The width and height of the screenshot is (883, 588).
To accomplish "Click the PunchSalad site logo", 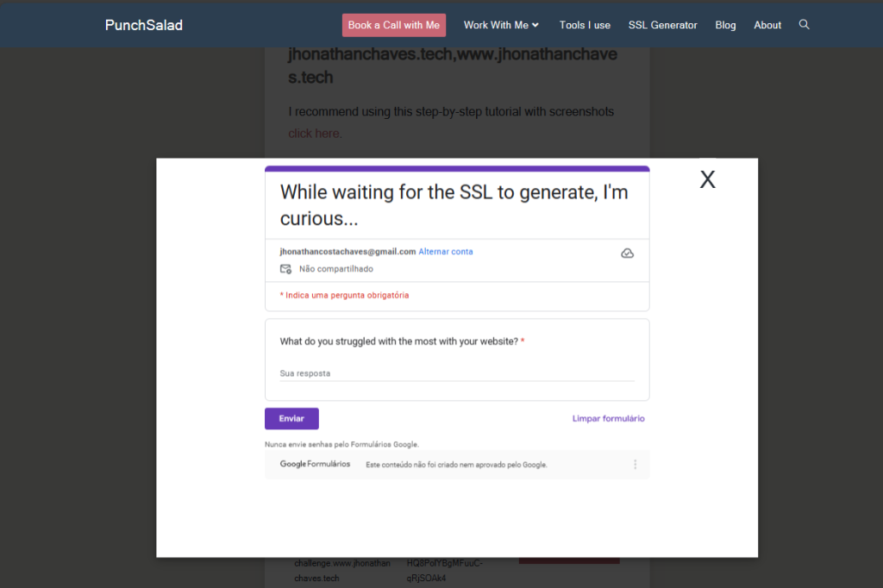I will click(x=144, y=25).
